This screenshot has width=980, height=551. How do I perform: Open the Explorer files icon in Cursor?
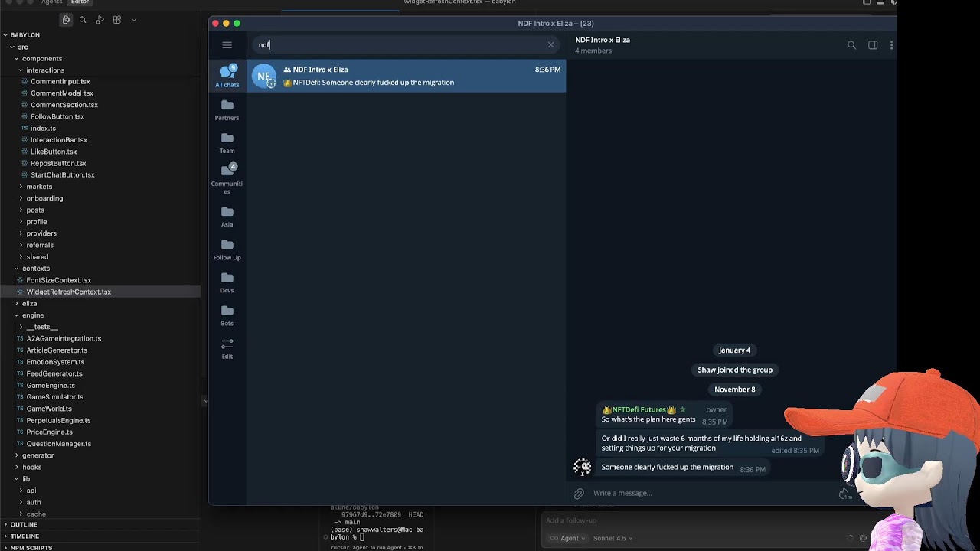click(66, 20)
